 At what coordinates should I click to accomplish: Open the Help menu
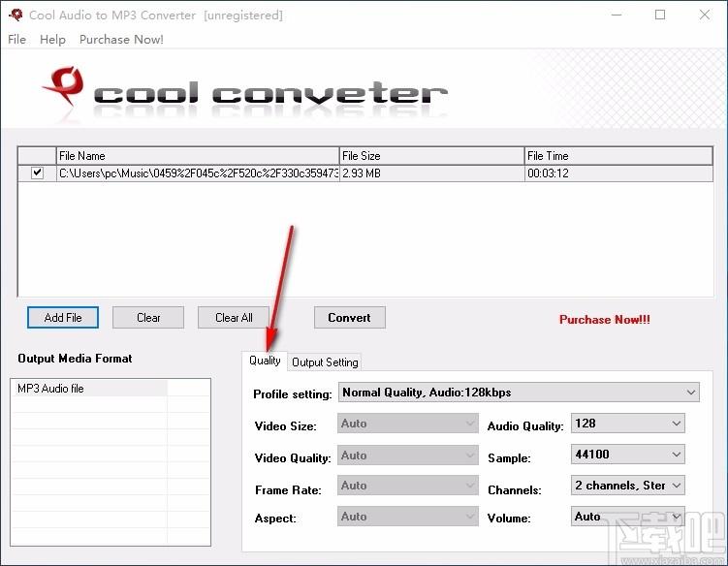(x=52, y=40)
